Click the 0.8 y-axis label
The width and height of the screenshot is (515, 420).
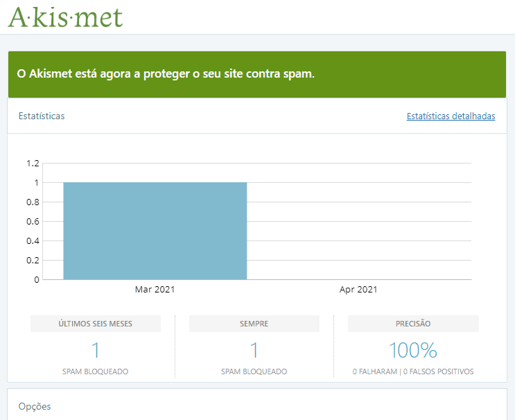[33, 202]
